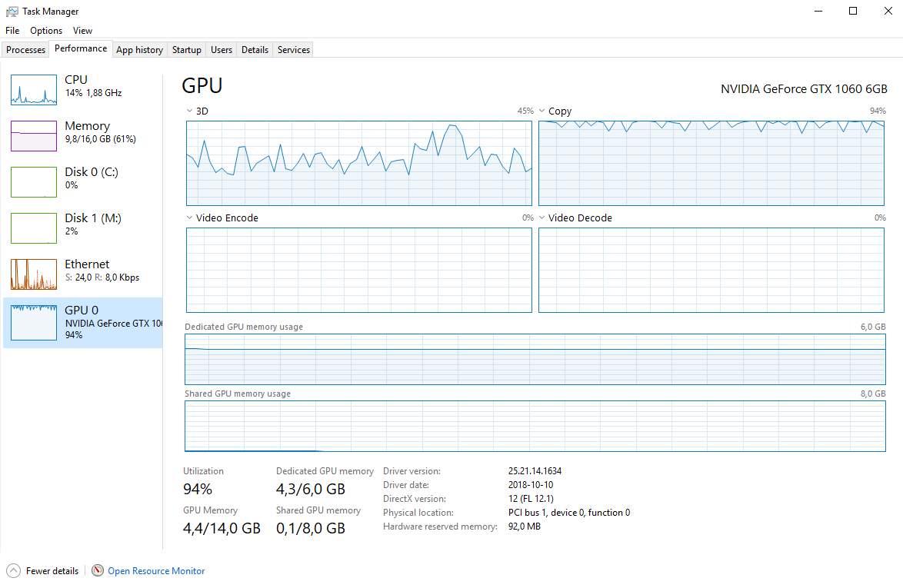Viewport: 903px width, 588px height.
Task: Click the Resource Monitor gauge icon
Action: coord(98,570)
